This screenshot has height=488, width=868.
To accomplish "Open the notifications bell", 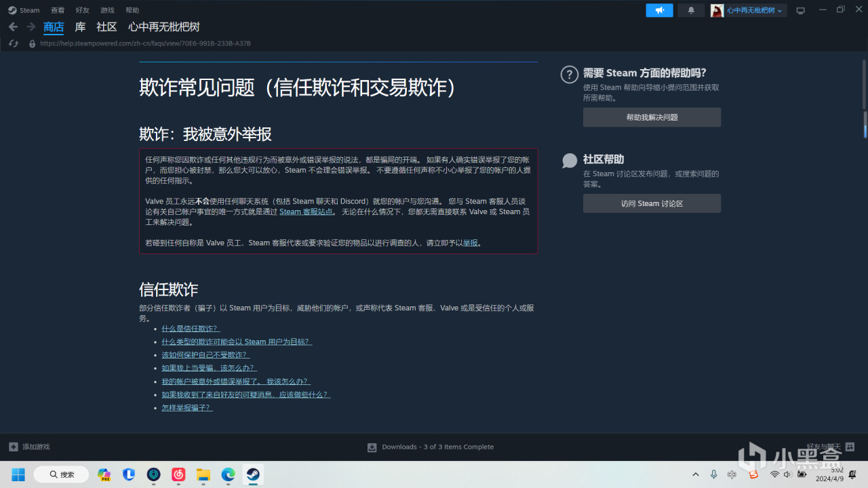I will [x=691, y=10].
